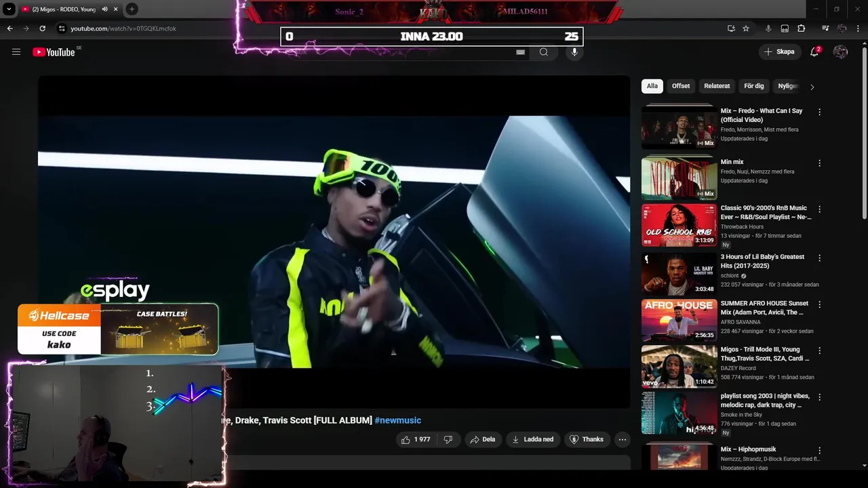Click the video player to pause playback
868x488 pixels.
pos(334,241)
